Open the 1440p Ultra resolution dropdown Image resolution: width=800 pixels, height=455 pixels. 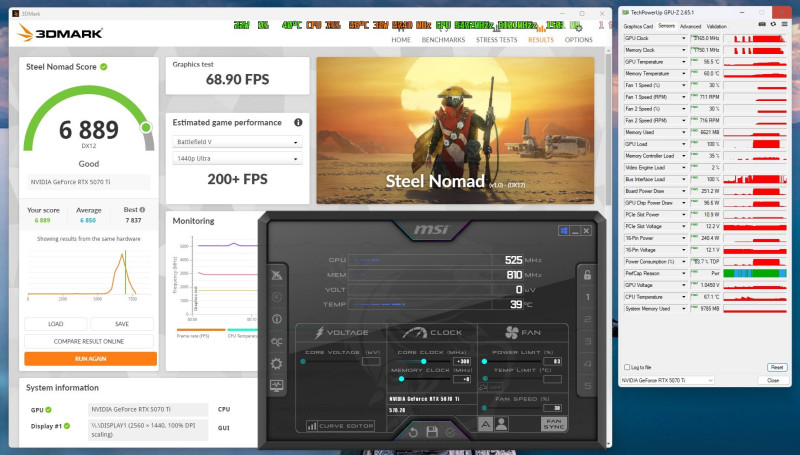coord(237,158)
